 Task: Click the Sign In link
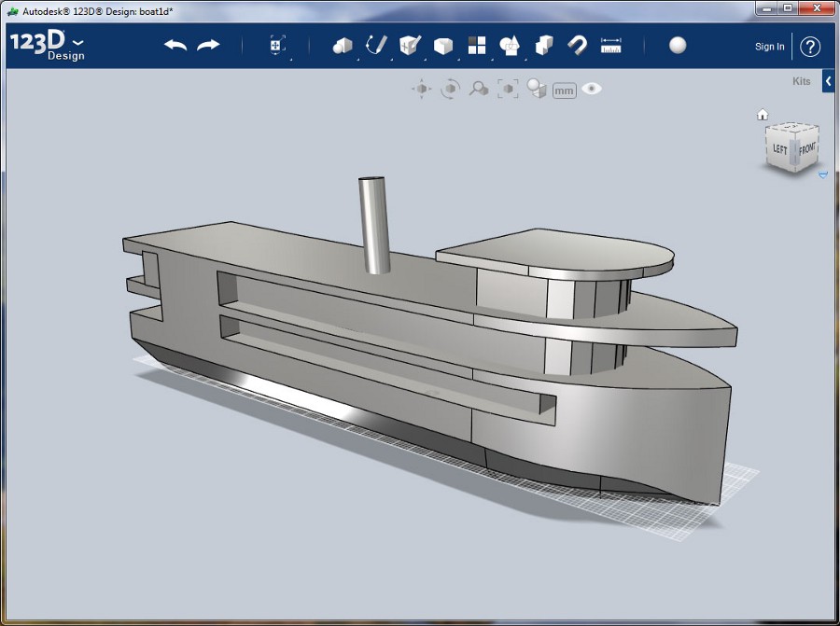click(x=769, y=47)
